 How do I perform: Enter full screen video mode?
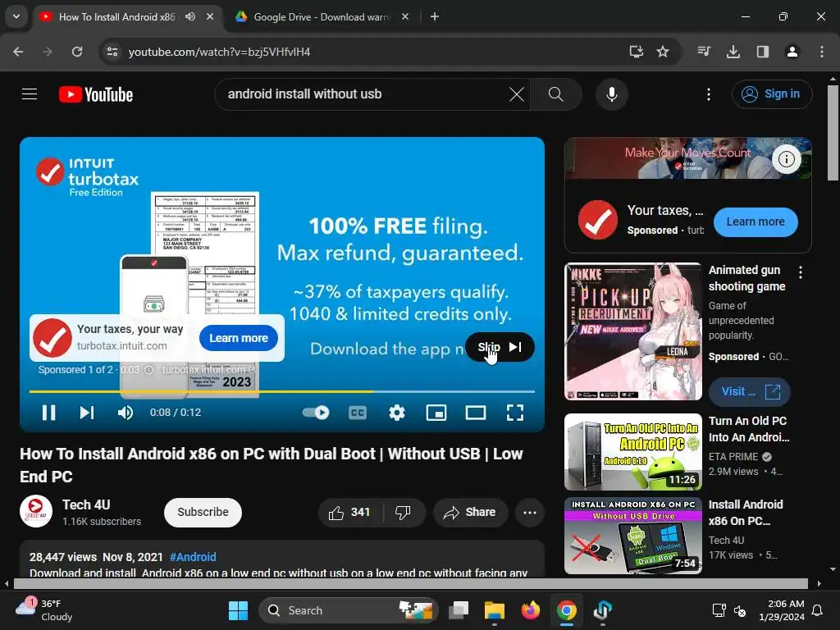[x=515, y=413]
